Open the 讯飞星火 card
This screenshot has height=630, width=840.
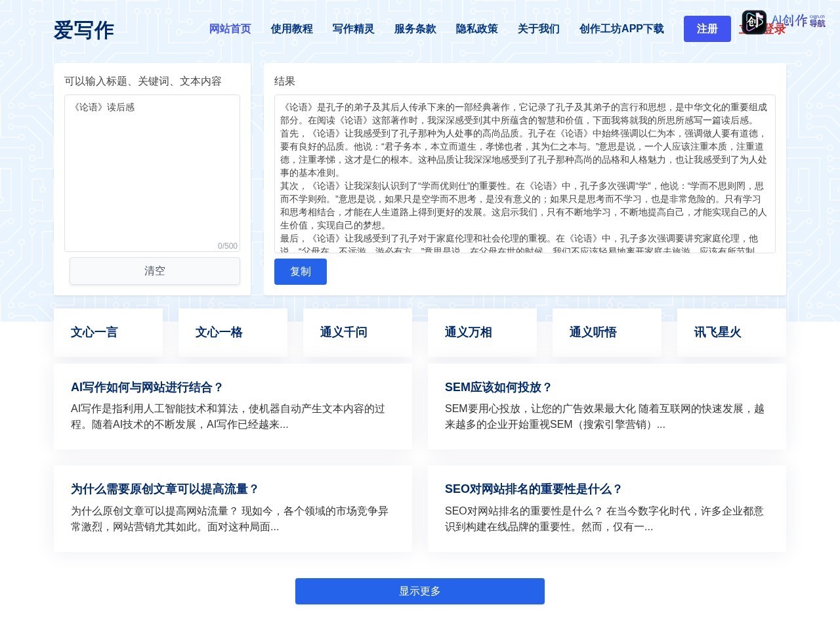coord(732,333)
